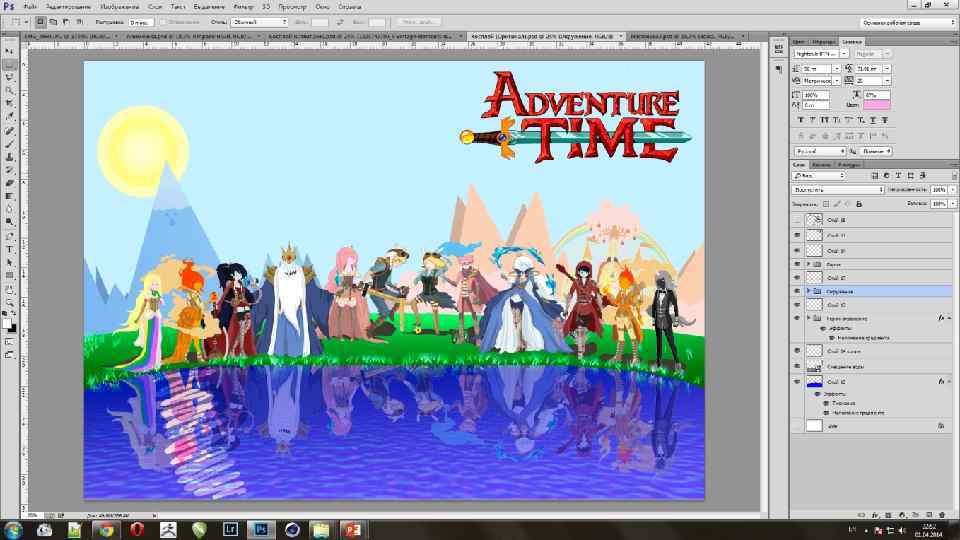This screenshot has width=960, height=540.
Task: Open Lightroom from taskbar
Action: (x=230, y=530)
